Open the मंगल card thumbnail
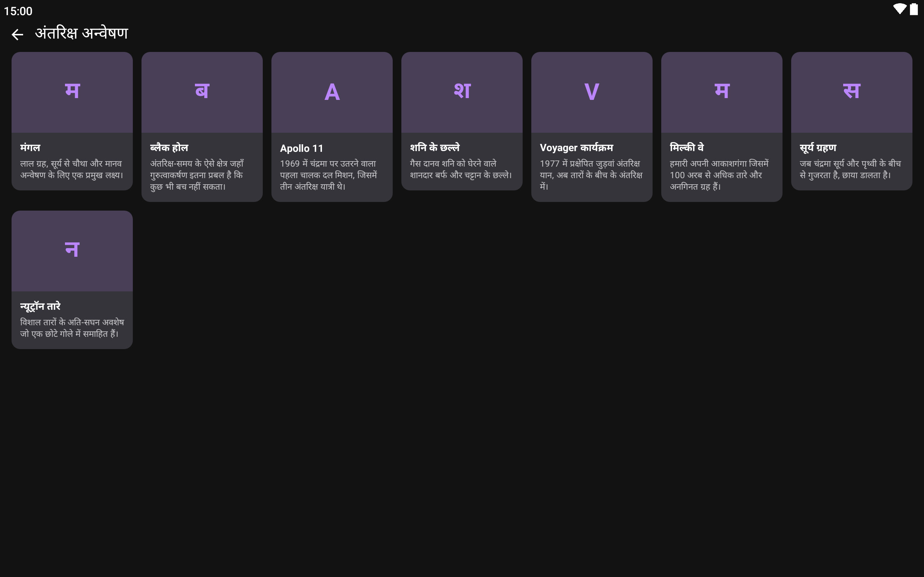 72,92
